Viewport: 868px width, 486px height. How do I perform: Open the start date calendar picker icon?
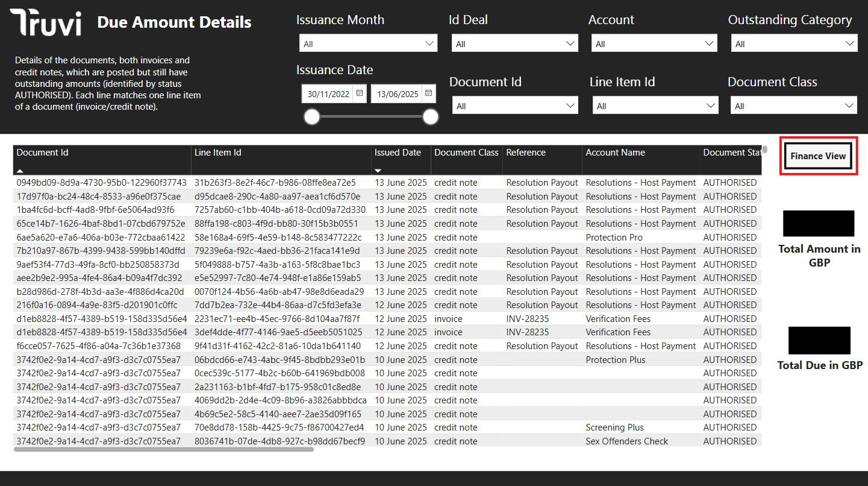pyautogui.click(x=360, y=93)
